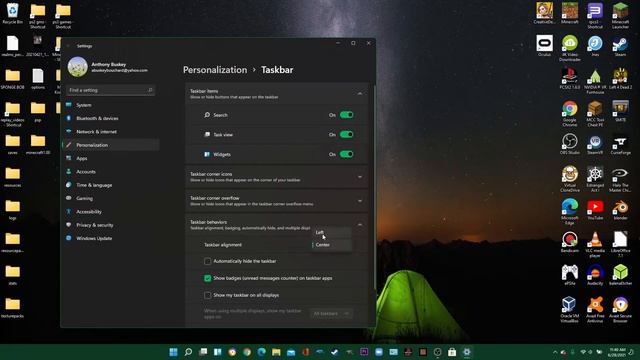Screen dimensions: 640x360
Task: Select the Minecraft Launcher desktop icon
Action: pos(620,16)
